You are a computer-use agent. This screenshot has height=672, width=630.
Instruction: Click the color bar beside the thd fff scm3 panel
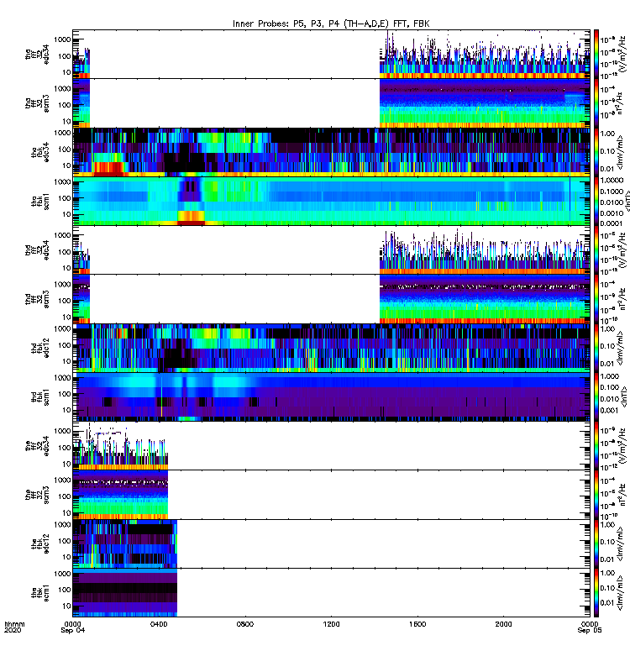tap(596, 299)
